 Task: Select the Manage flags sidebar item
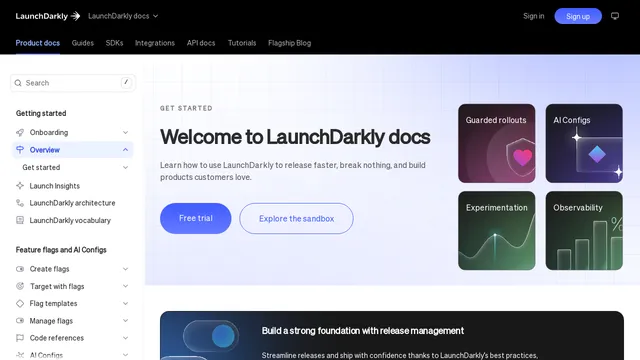[73, 321]
